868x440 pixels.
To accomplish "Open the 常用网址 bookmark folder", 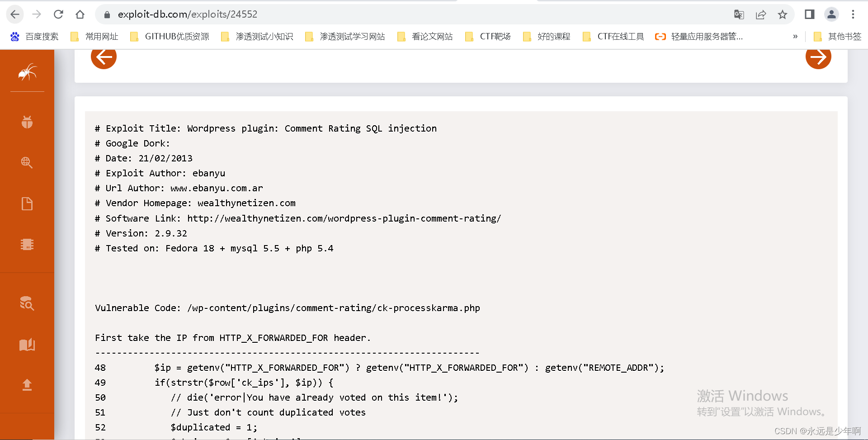I will click(x=94, y=37).
